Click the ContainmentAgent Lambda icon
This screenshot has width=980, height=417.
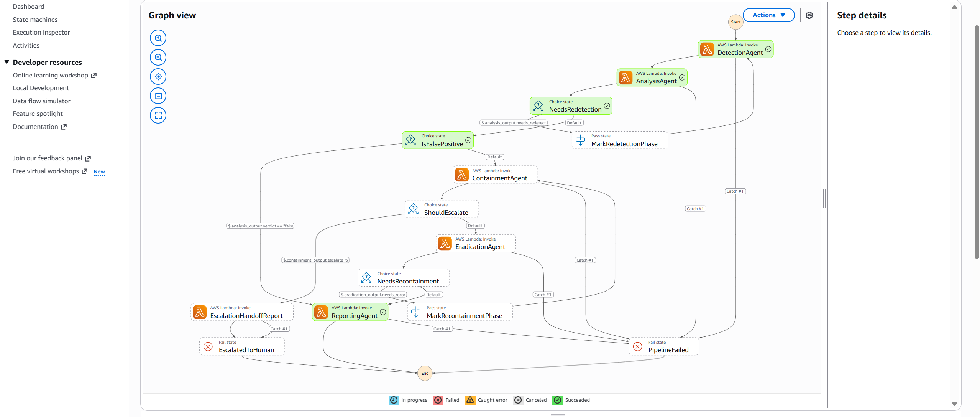click(x=462, y=175)
